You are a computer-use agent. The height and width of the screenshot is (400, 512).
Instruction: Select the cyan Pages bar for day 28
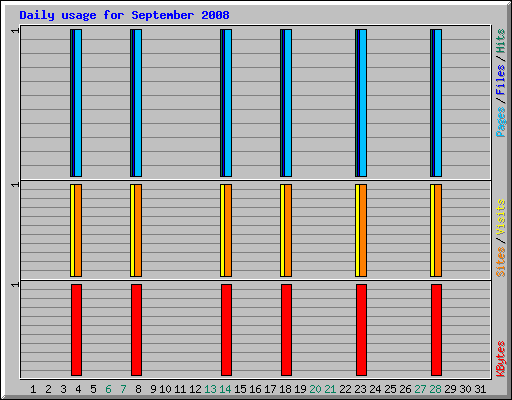(438, 103)
